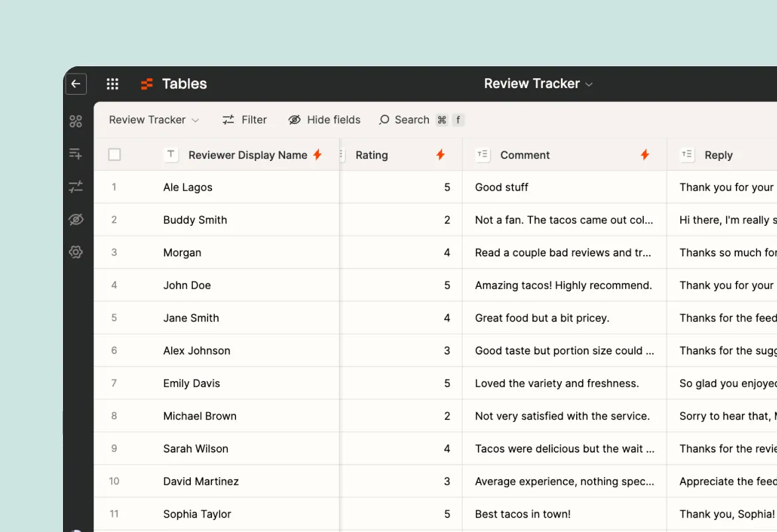Click the text field type icon on Reply column
Screen dimensions: 777x532
tap(687, 154)
